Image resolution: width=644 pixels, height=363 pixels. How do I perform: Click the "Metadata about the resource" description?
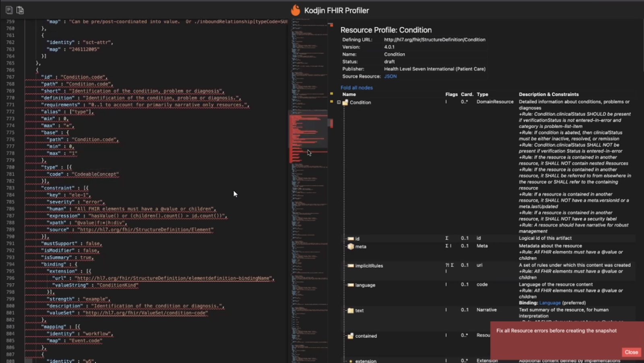tap(550, 246)
